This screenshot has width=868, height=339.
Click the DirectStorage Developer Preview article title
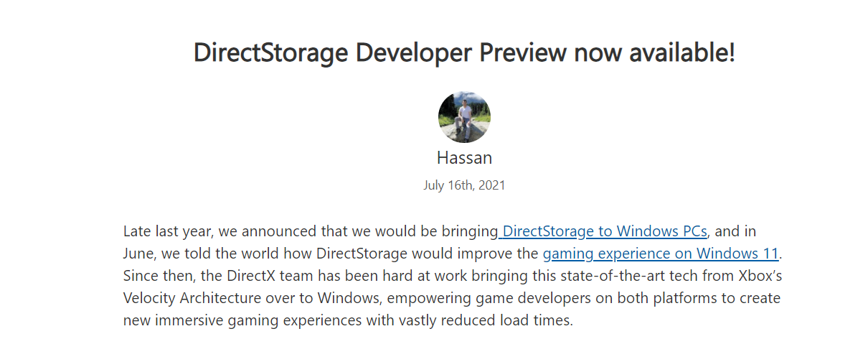[464, 52]
